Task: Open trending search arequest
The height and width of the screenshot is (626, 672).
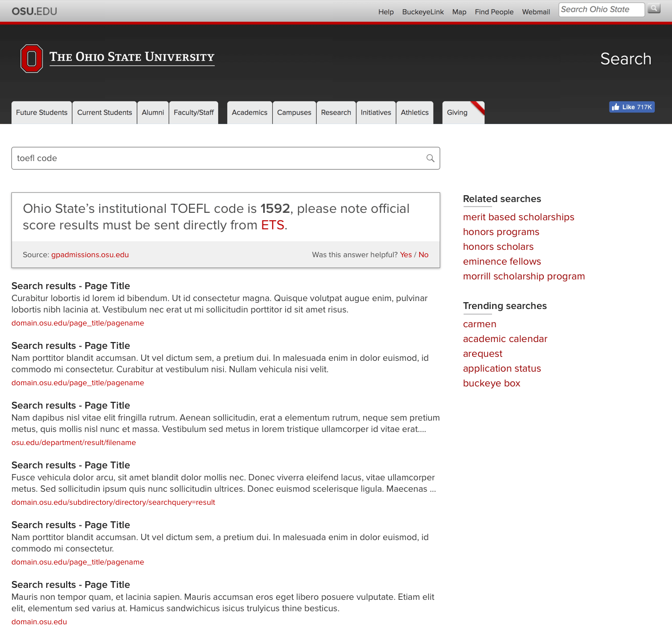Action: [482, 353]
